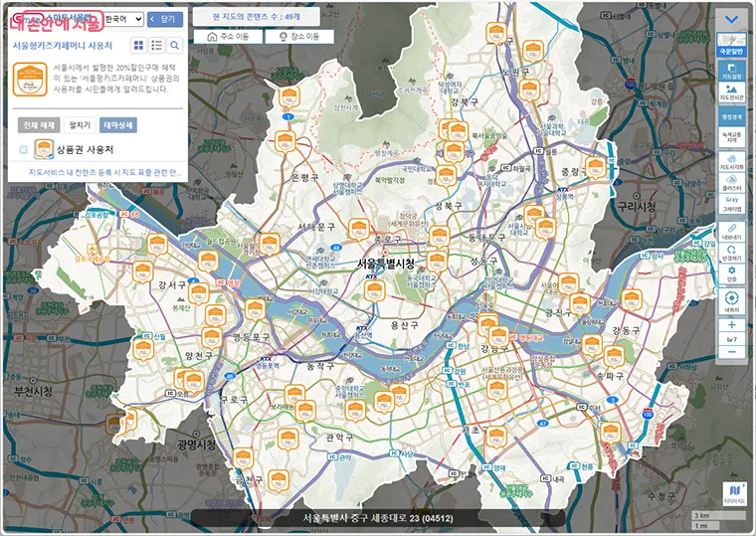Toggle the 상품권 사용처 checkbox
The image size is (756, 536).
pyautogui.click(x=23, y=149)
